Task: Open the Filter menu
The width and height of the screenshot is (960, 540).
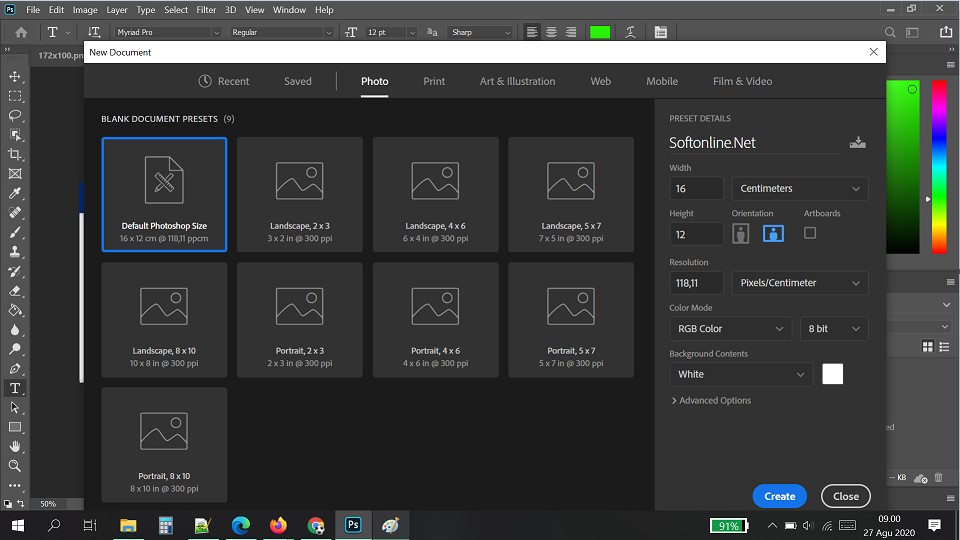Action: 206,10
